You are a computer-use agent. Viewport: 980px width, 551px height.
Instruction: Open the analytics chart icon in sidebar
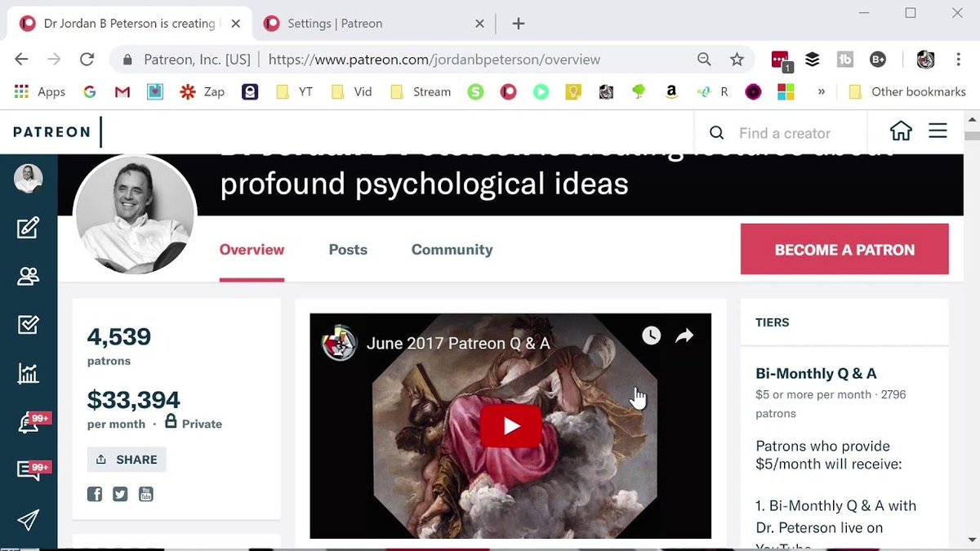coord(28,374)
